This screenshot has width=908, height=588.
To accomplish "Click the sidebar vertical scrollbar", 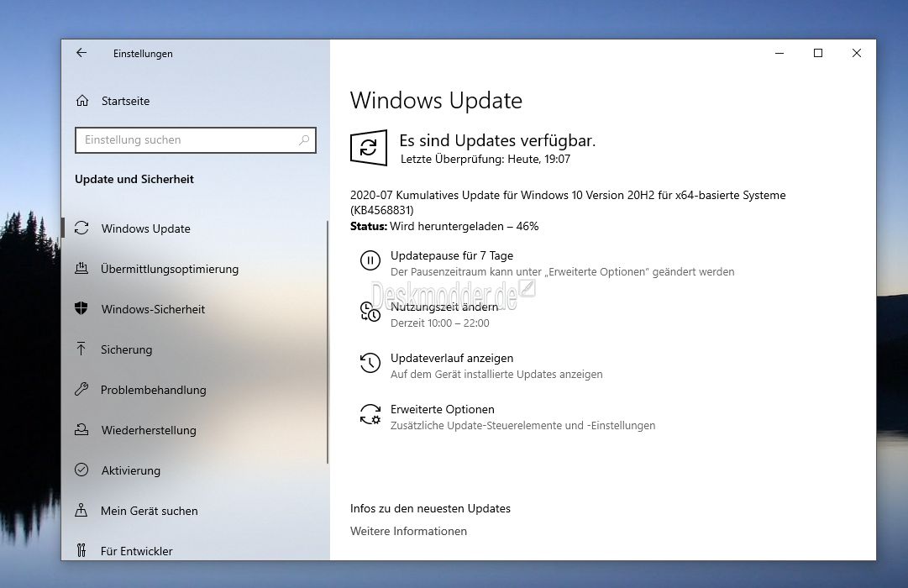I will [328, 342].
